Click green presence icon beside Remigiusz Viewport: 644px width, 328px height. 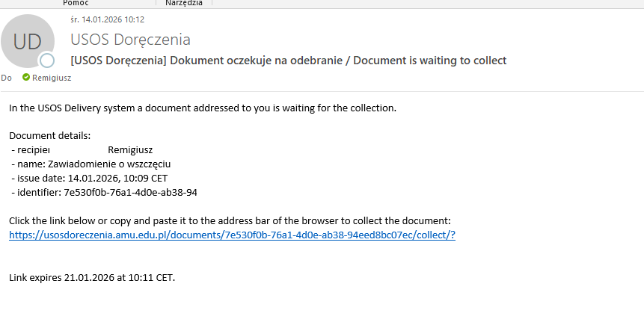tap(26, 77)
